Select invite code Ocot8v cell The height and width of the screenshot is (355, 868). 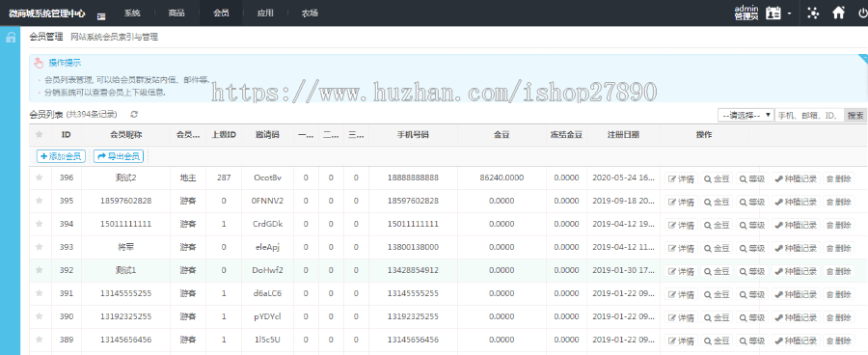[x=267, y=177]
